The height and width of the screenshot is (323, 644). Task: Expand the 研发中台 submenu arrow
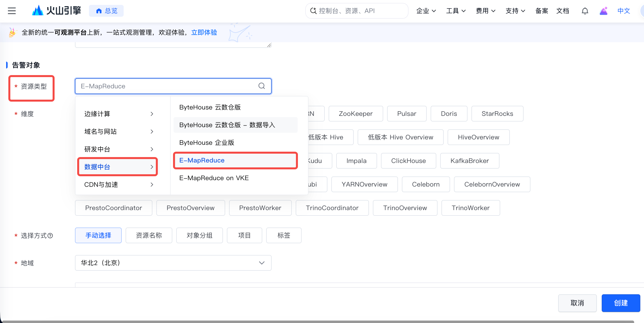(x=152, y=149)
